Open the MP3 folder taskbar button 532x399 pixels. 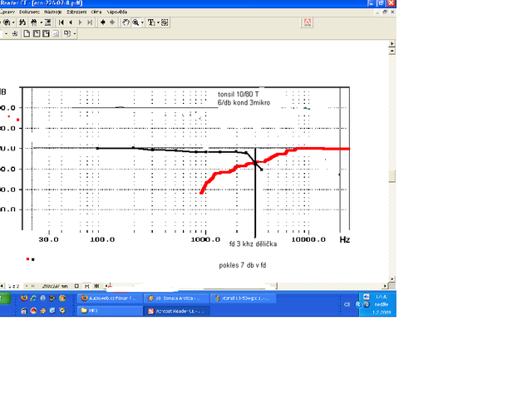111,311
